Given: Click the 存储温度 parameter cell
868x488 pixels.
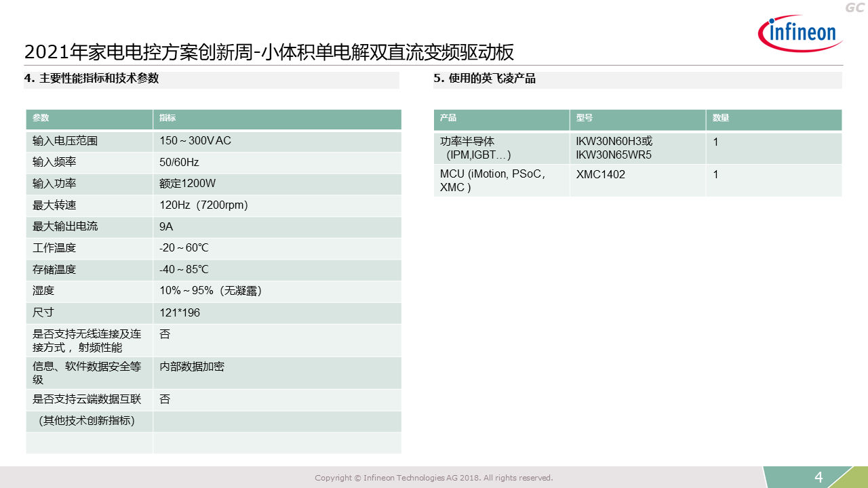Looking at the screenshot, I should pyautogui.click(x=90, y=270).
